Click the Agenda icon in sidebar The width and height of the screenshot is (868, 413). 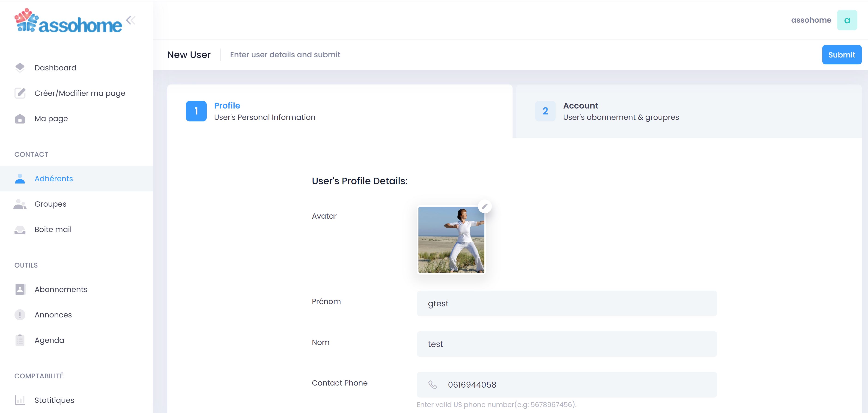click(20, 340)
